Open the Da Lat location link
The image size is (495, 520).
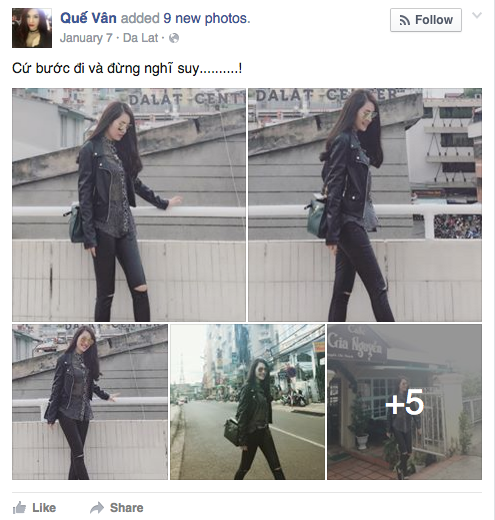pos(140,38)
